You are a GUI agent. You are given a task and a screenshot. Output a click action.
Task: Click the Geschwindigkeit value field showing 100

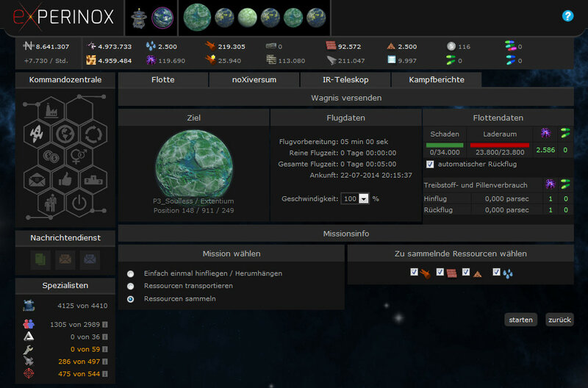pos(350,199)
